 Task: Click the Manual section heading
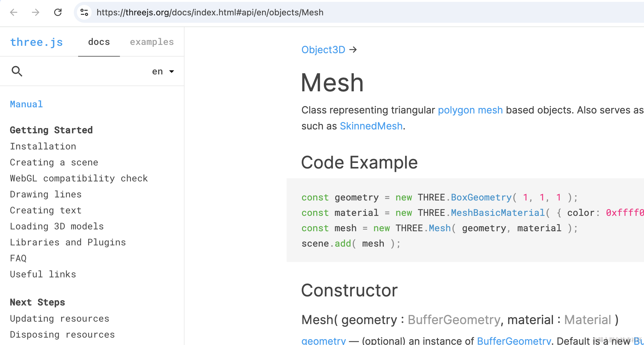tap(26, 104)
